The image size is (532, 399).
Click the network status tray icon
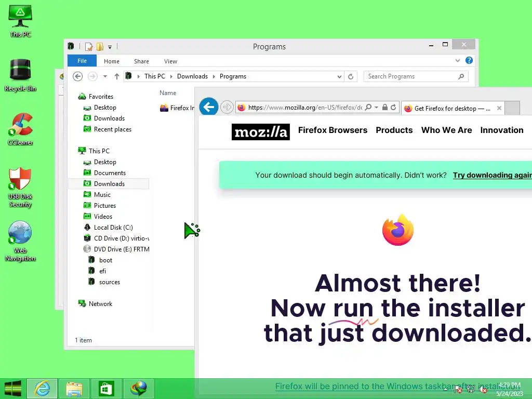[x=470, y=389]
